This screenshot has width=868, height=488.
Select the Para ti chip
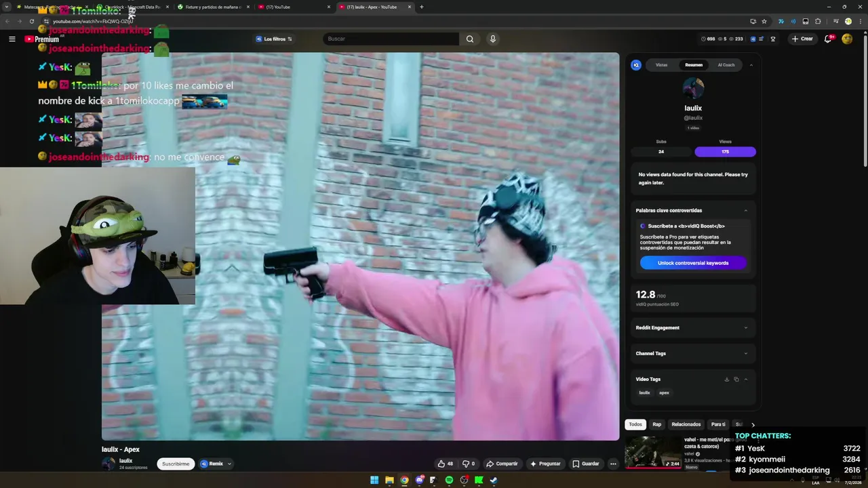718,424
